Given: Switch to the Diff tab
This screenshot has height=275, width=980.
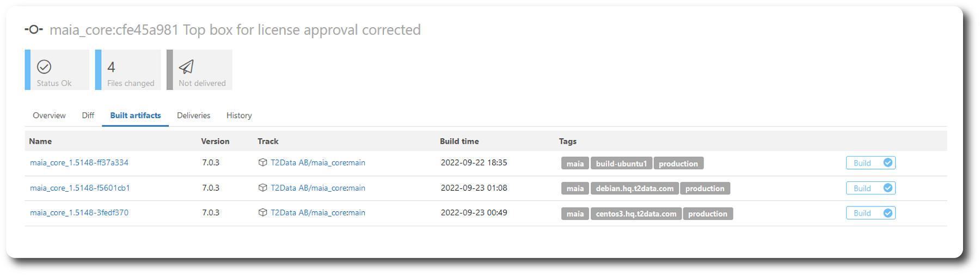Looking at the screenshot, I should tap(88, 115).
